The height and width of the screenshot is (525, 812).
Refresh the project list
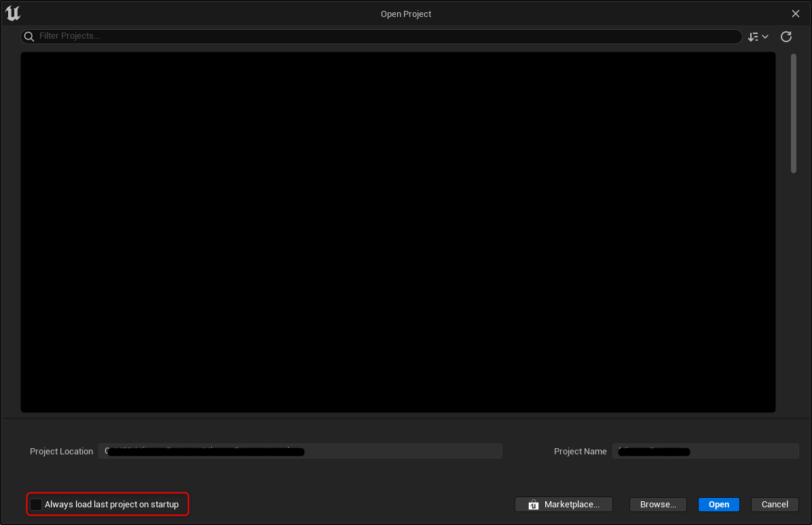click(x=786, y=37)
